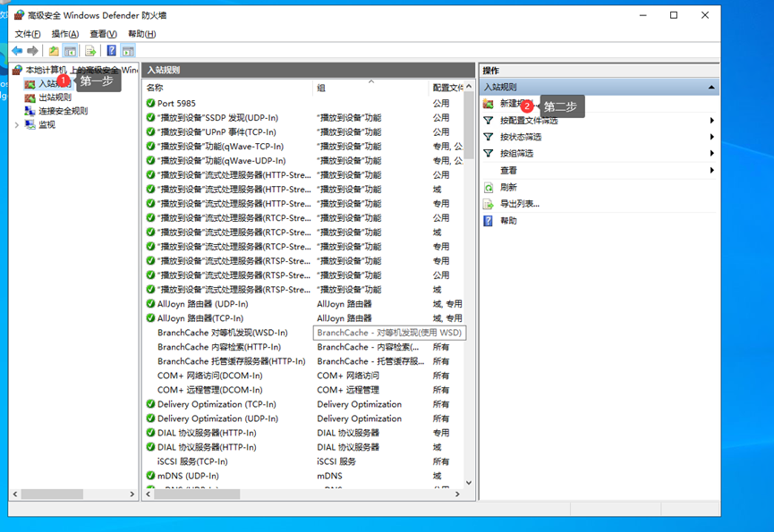Viewport: 774px width, 532px height.
Task: Select the UPnP 事件(TCP-In) rule
Action: coord(217,131)
